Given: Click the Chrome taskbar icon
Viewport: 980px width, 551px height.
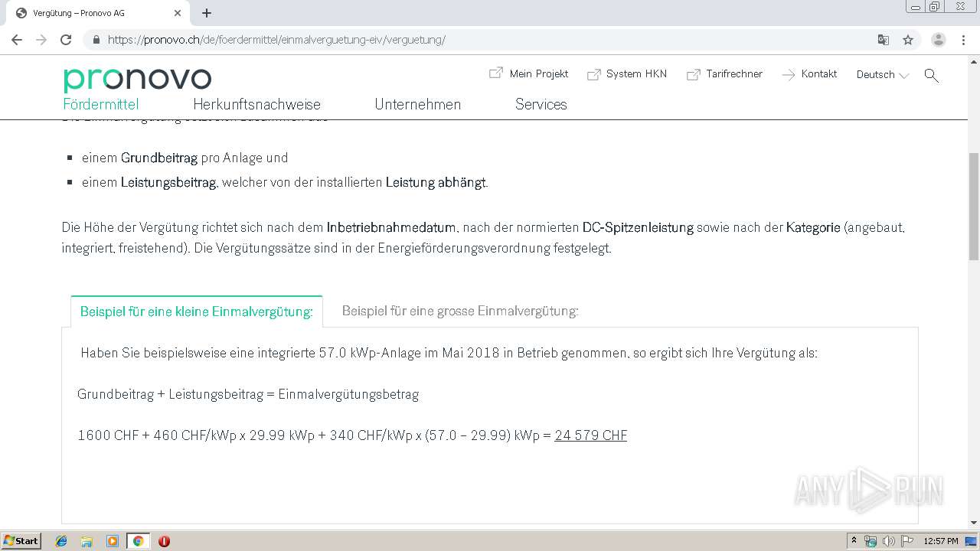Looking at the screenshot, I should [x=138, y=541].
